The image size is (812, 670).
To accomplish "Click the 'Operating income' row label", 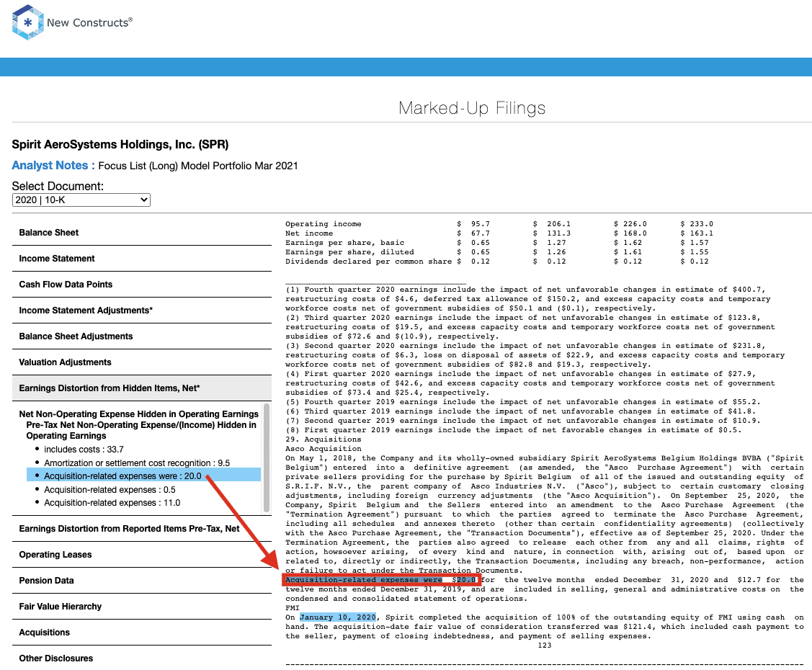I will (323, 223).
